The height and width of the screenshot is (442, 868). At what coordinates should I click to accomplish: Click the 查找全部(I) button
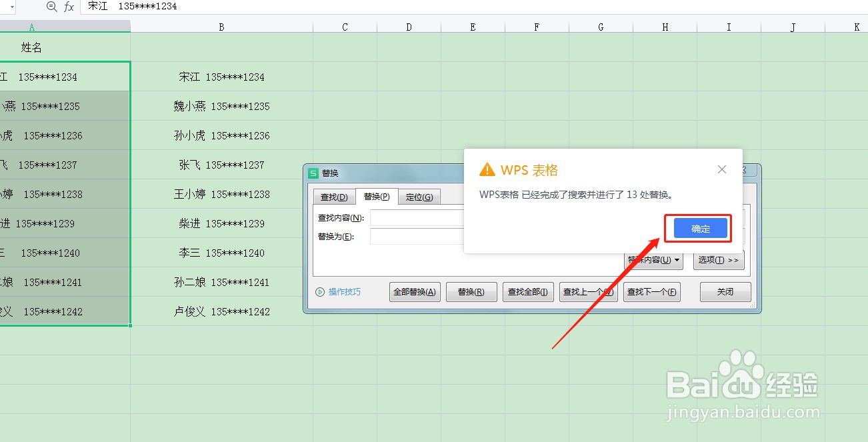click(x=528, y=292)
